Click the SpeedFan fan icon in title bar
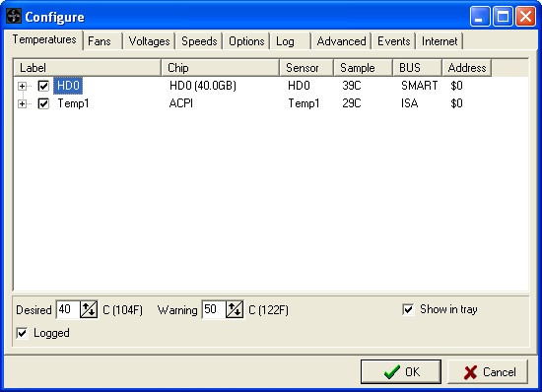This screenshot has height=392, width=542. (14, 16)
